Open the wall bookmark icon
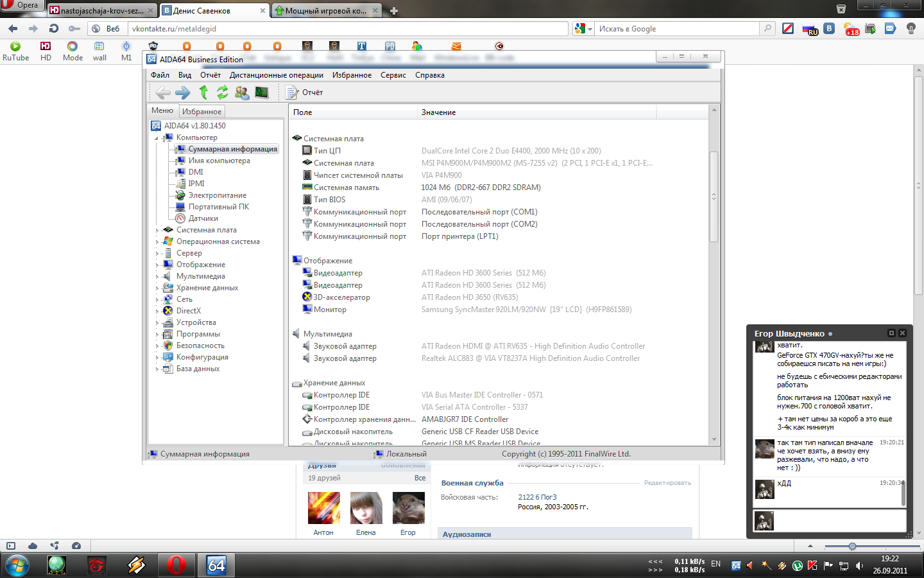 pyautogui.click(x=99, y=51)
